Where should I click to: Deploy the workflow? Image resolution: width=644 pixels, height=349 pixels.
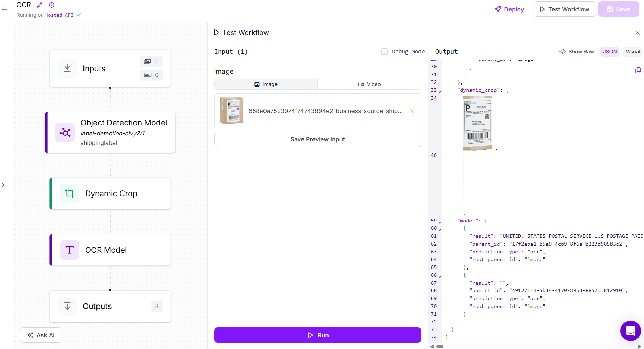pos(509,9)
